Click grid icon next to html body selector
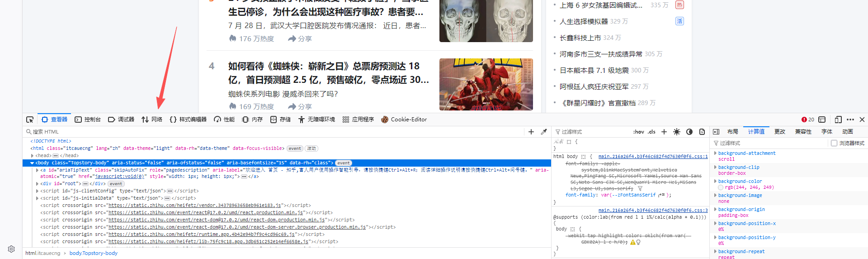Screen dimensions: 868x259 tap(583, 157)
